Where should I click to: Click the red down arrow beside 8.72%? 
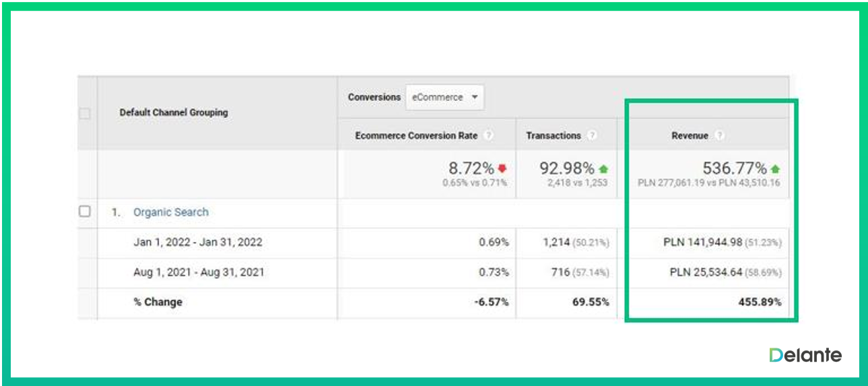click(x=502, y=169)
